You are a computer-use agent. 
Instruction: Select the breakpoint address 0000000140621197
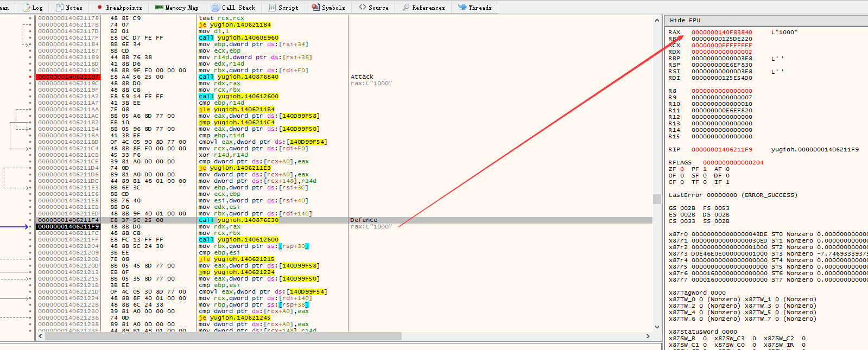pyautogui.click(x=68, y=77)
